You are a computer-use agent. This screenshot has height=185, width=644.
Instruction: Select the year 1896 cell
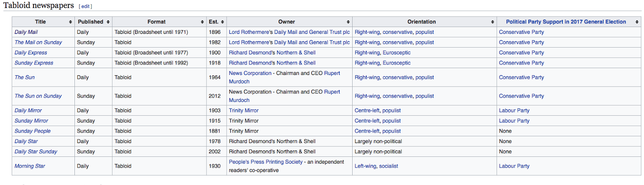pyautogui.click(x=217, y=32)
